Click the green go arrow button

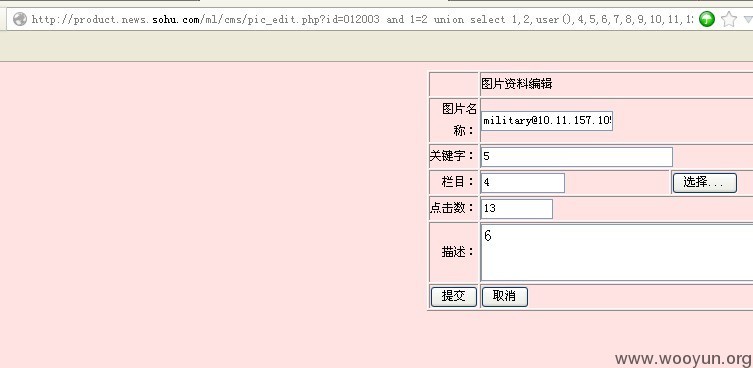pos(706,19)
